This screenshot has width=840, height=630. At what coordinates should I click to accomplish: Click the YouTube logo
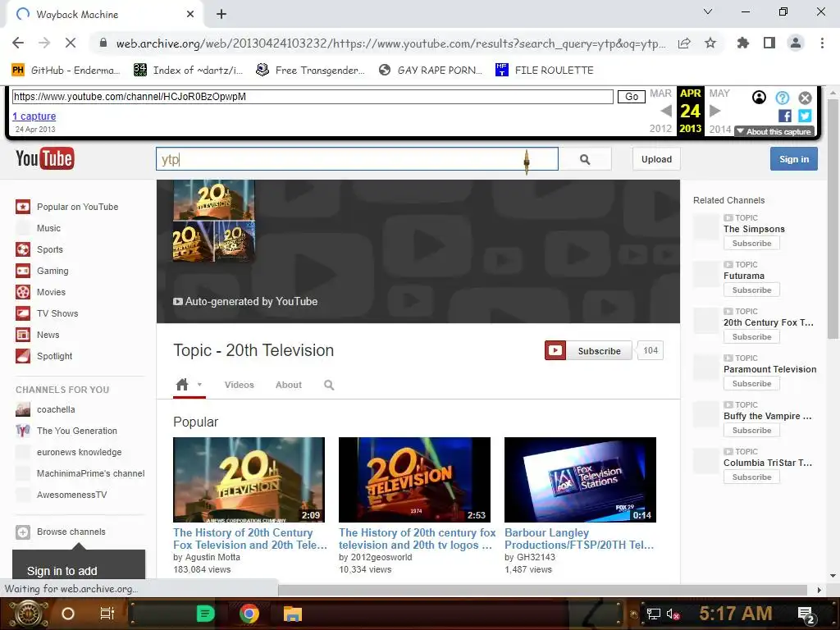coord(45,159)
